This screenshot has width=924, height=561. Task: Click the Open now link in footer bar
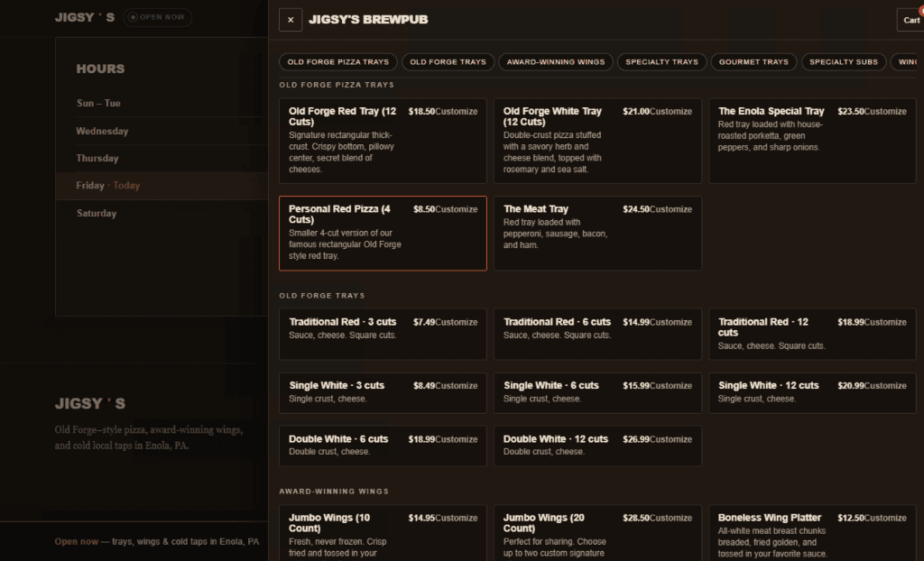[77, 541]
